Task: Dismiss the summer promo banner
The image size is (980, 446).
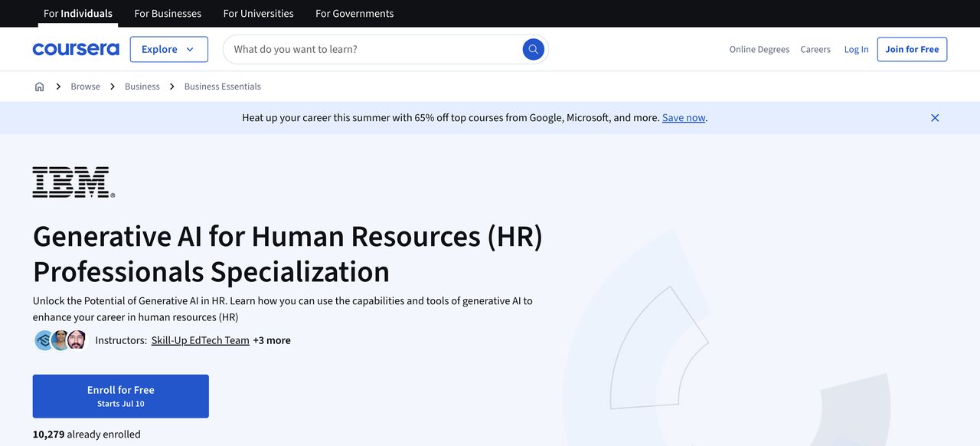Action: point(935,118)
